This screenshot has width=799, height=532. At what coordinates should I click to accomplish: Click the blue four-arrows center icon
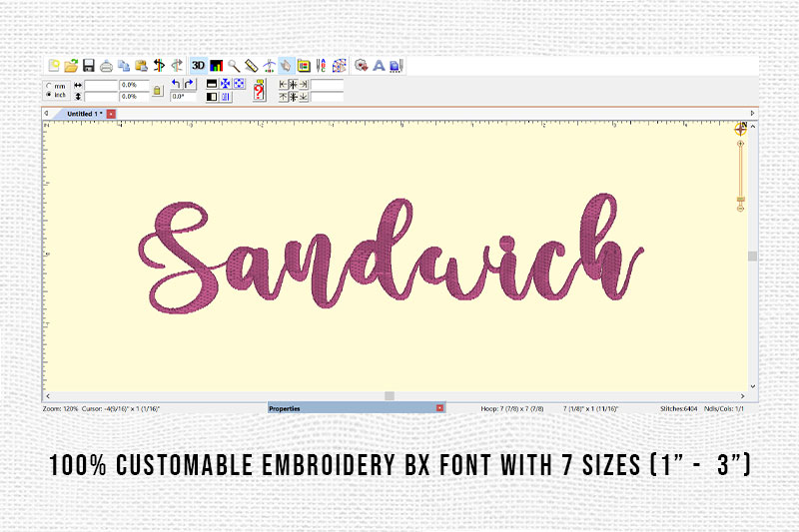point(226,84)
